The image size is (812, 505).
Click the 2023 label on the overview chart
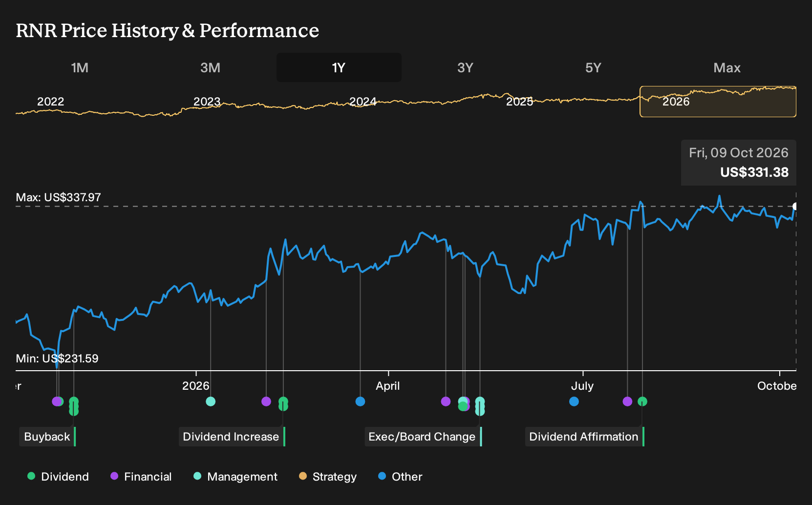click(x=207, y=102)
